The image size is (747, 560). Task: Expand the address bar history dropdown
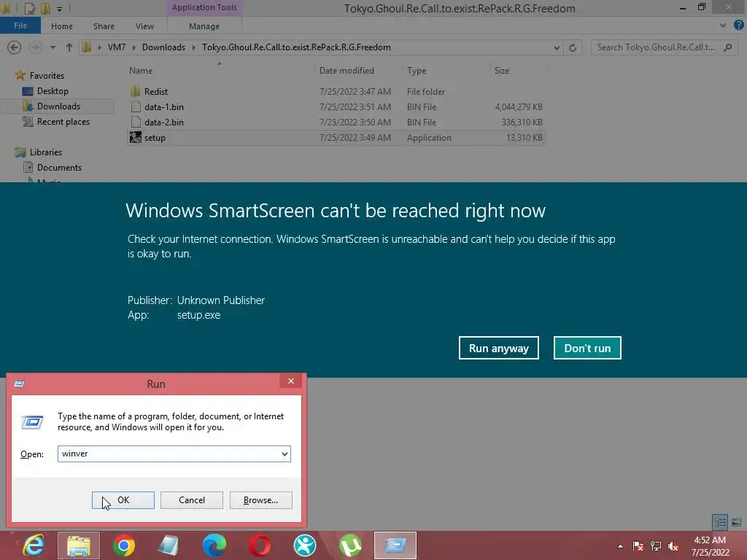pyautogui.click(x=557, y=47)
